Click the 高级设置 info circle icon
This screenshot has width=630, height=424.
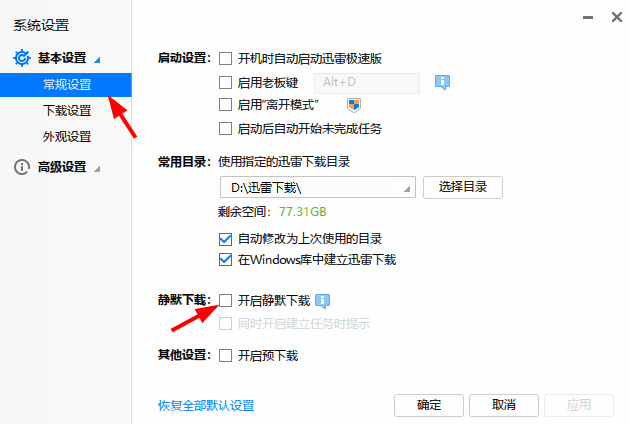[x=22, y=167]
